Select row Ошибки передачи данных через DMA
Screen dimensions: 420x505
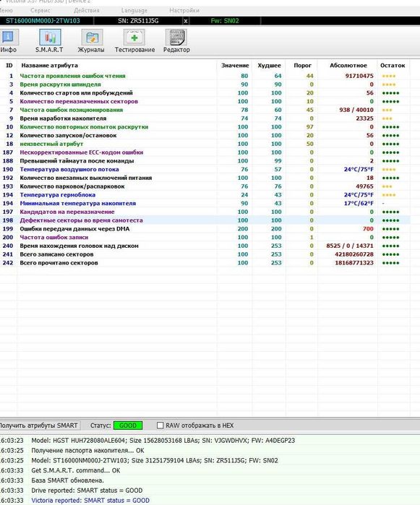coord(205,229)
